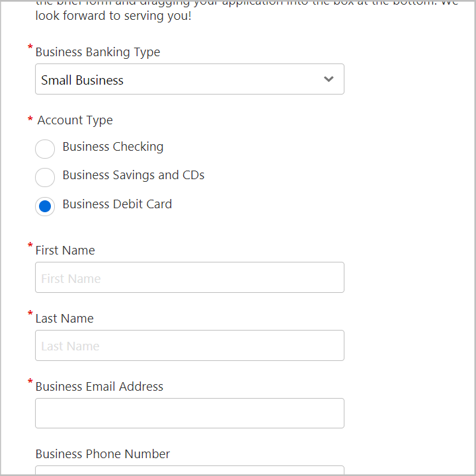Click the "look forward to serving you!" text
Viewport: 476px width, 476px height.
coord(113,16)
